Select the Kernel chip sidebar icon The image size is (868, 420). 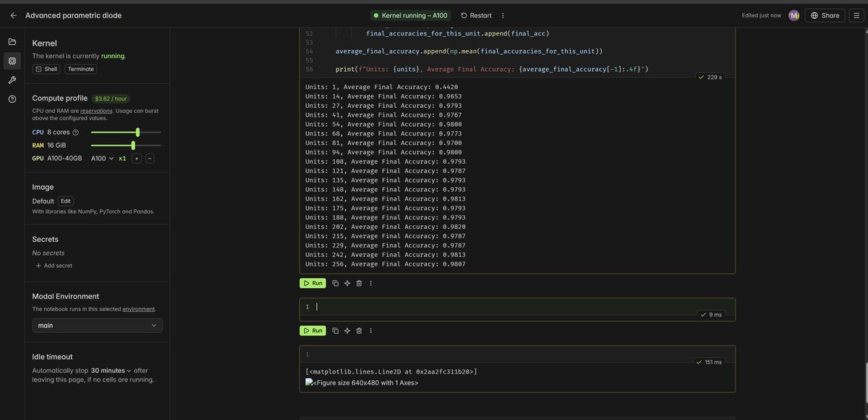point(12,61)
